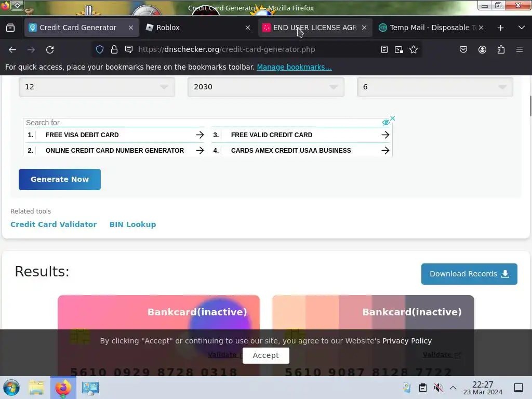Open Firefox View recent browsing icon
The width and height of the screenshot is (532, 399).
click(x=10, y=28)
